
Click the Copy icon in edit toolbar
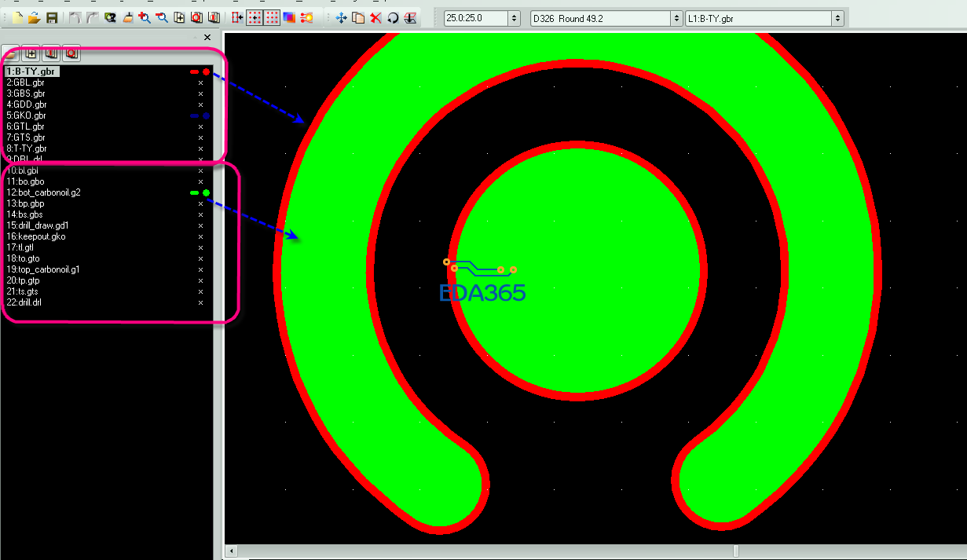coord(358,17)
